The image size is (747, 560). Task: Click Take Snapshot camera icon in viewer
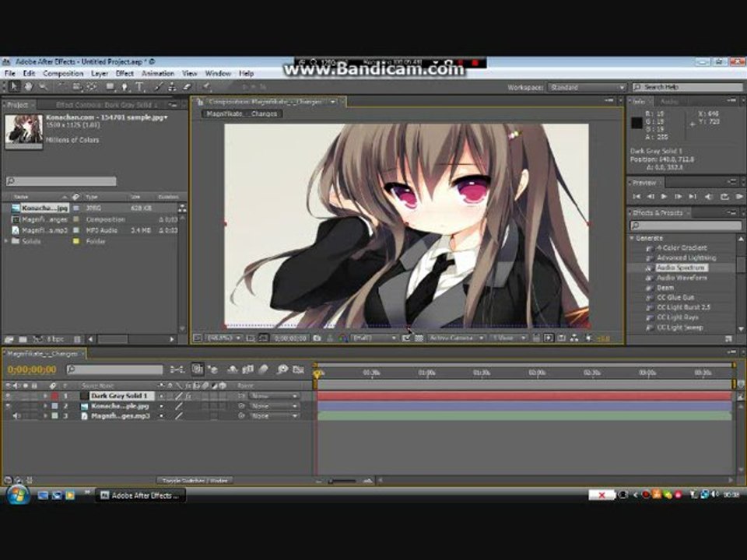[x=317, y=338]
